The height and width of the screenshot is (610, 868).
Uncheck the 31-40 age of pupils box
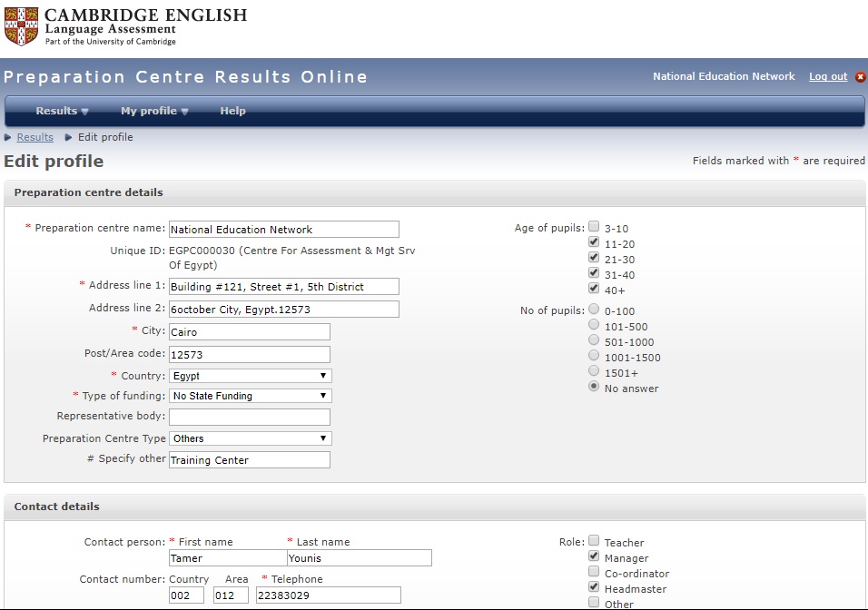pos(594,272)
